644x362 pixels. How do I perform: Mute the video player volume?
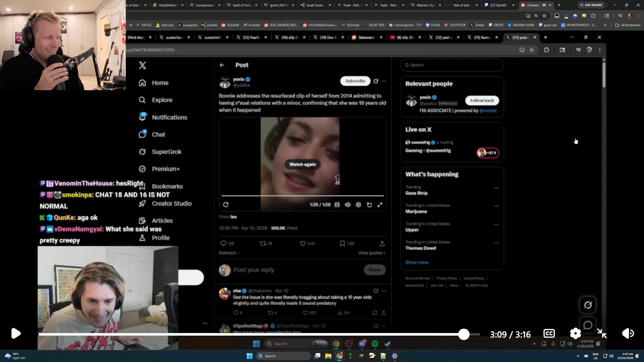628,334
